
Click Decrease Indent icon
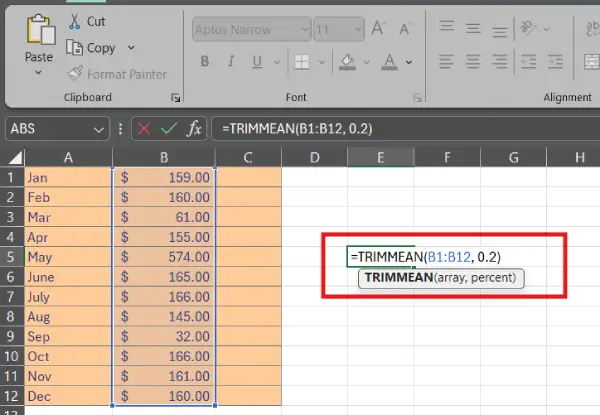(529, 61)
